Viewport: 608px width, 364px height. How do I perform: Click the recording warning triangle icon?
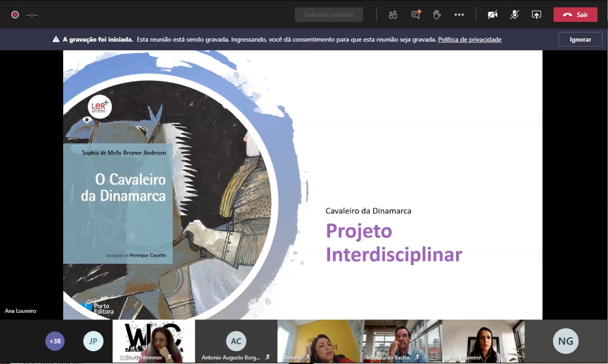pos(56,39)
